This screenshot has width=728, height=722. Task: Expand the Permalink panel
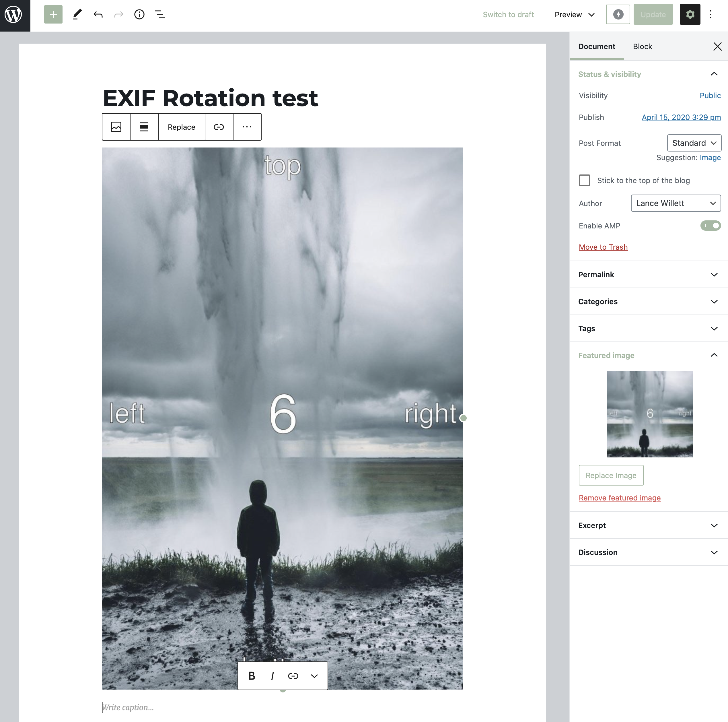click(649, 274)
